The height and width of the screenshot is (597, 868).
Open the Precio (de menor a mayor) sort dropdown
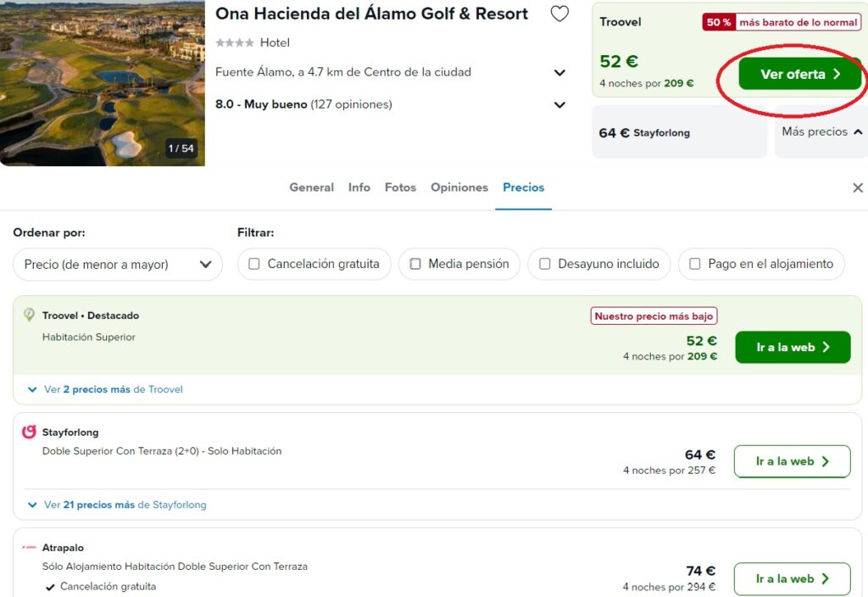click(118, 265)
